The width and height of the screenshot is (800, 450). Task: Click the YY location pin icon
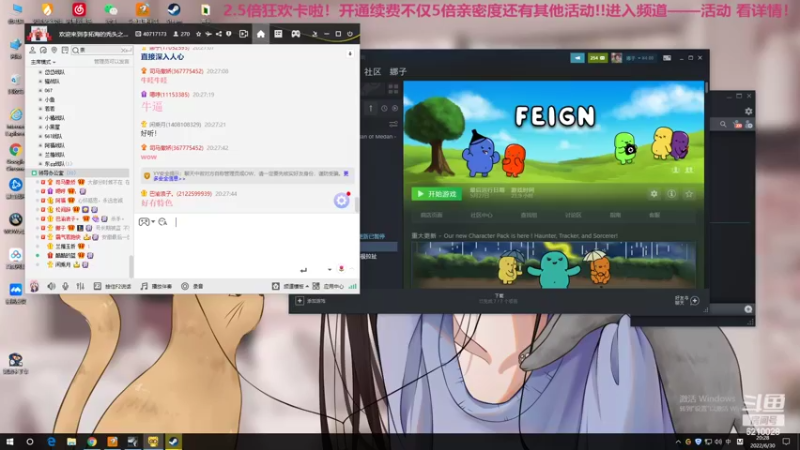54,50
